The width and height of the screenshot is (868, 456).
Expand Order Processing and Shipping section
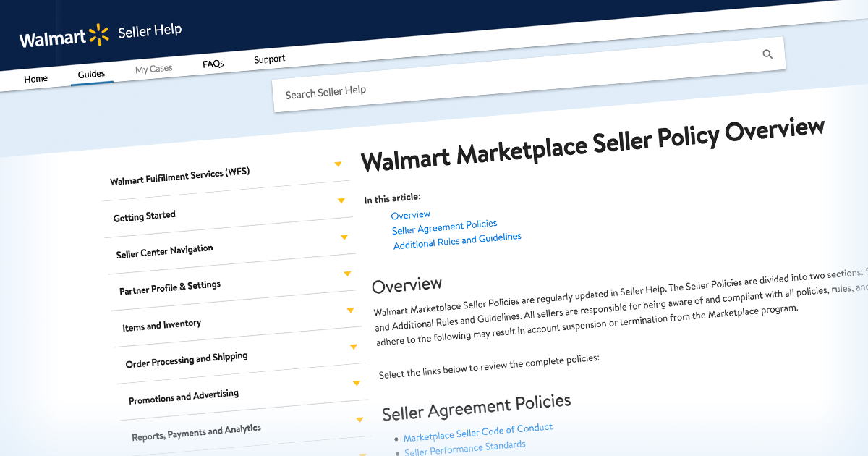point(354,347)
